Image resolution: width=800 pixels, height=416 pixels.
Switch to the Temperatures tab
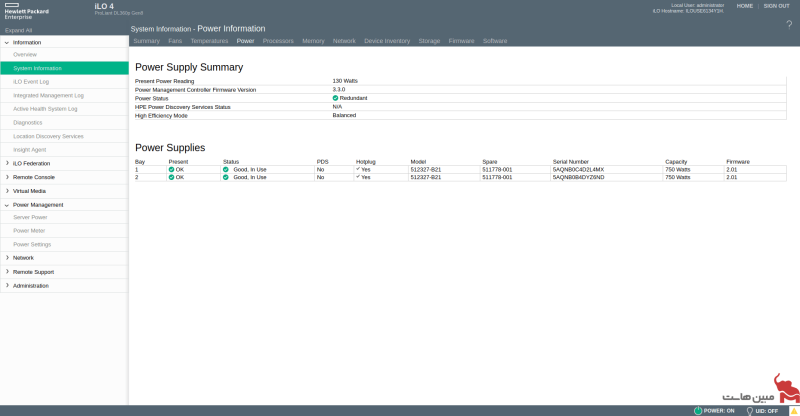click(209, 41)
